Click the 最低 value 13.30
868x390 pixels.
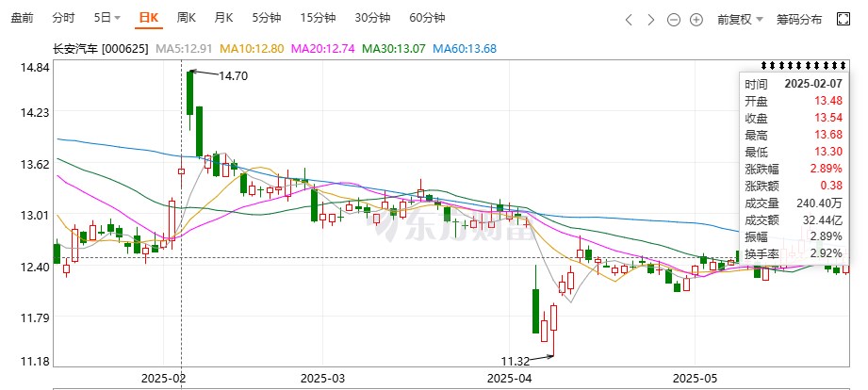tap(828, 152)
